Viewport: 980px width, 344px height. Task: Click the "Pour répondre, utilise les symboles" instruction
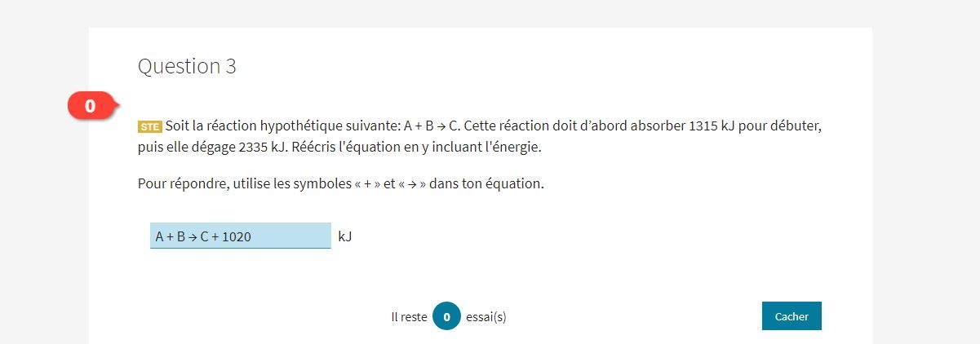point(245,183)
